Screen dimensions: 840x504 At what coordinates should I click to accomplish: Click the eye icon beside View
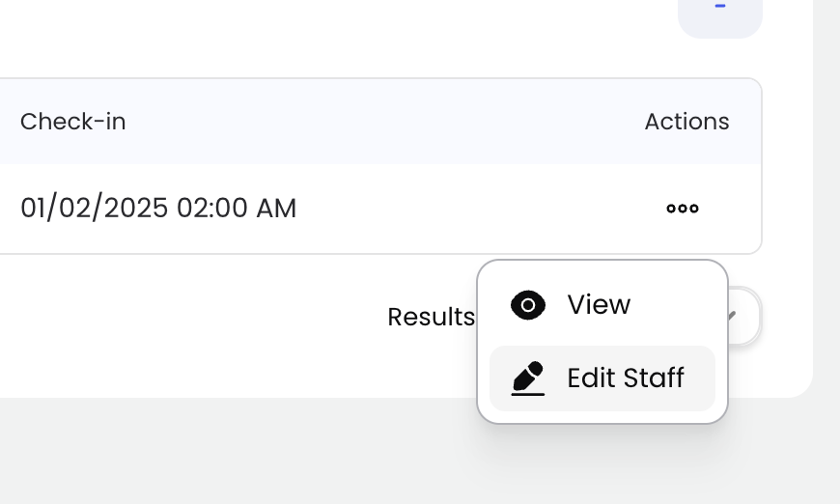(528, 305)
